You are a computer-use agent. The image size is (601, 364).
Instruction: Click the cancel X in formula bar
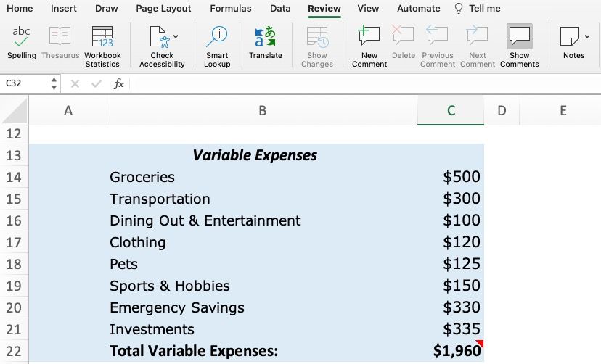click(75, 83)
